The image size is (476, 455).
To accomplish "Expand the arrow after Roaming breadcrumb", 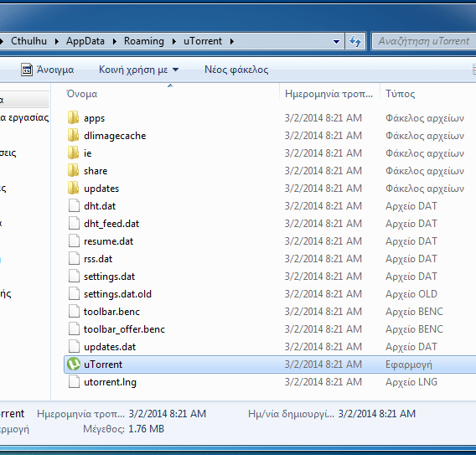I will tap(174, 41).
